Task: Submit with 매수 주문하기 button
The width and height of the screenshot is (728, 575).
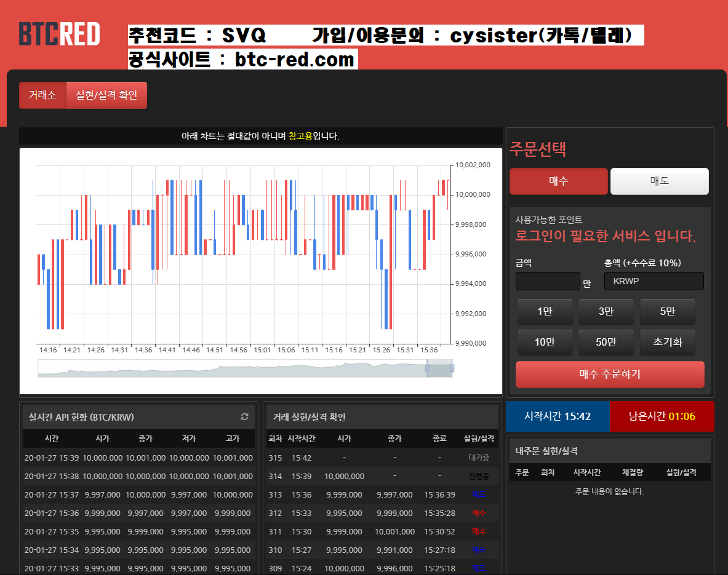Action: click(609, 374)
